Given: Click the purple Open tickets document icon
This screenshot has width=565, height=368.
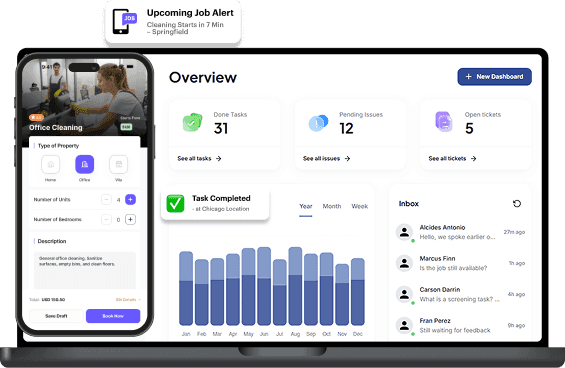Looking at the screenshot, I should 444,121.
